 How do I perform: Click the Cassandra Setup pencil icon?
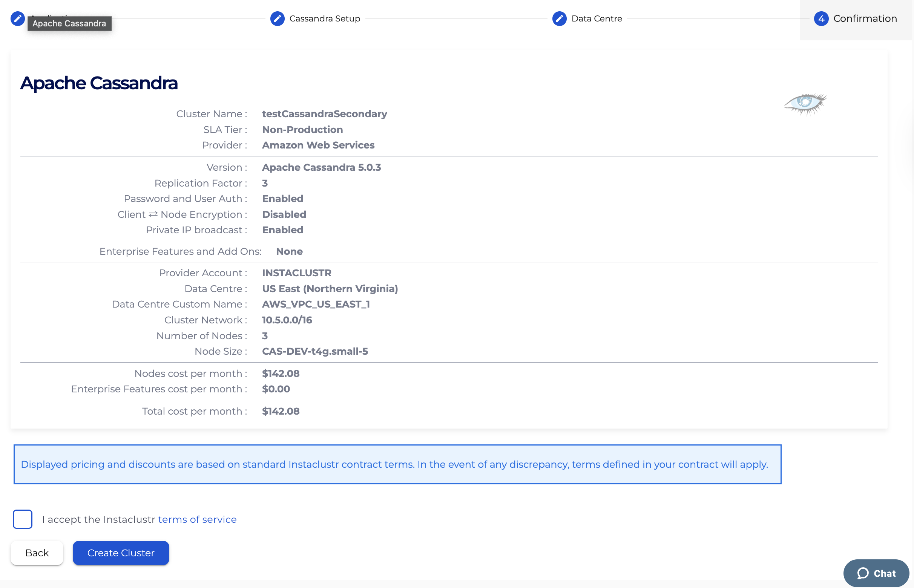tap(277, 18)
